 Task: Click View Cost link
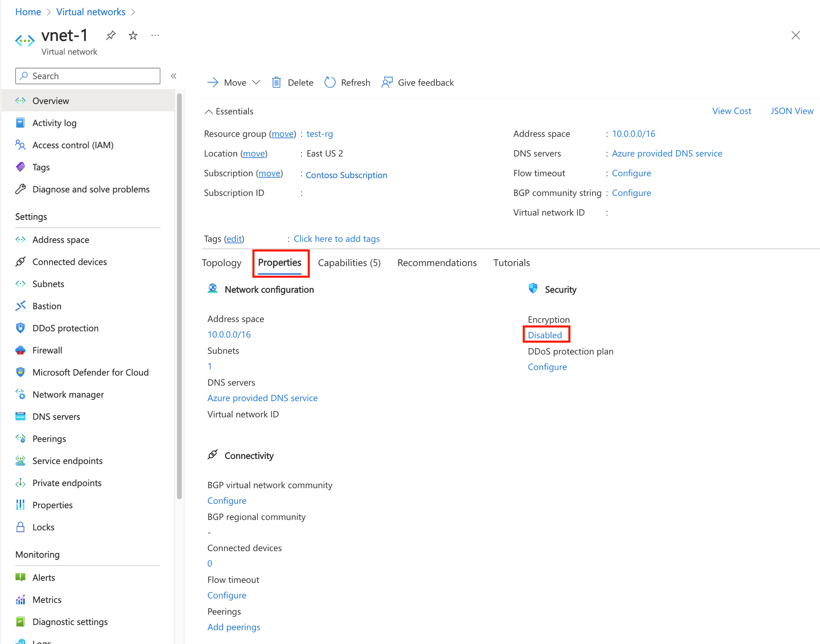(x=731, y=110)
